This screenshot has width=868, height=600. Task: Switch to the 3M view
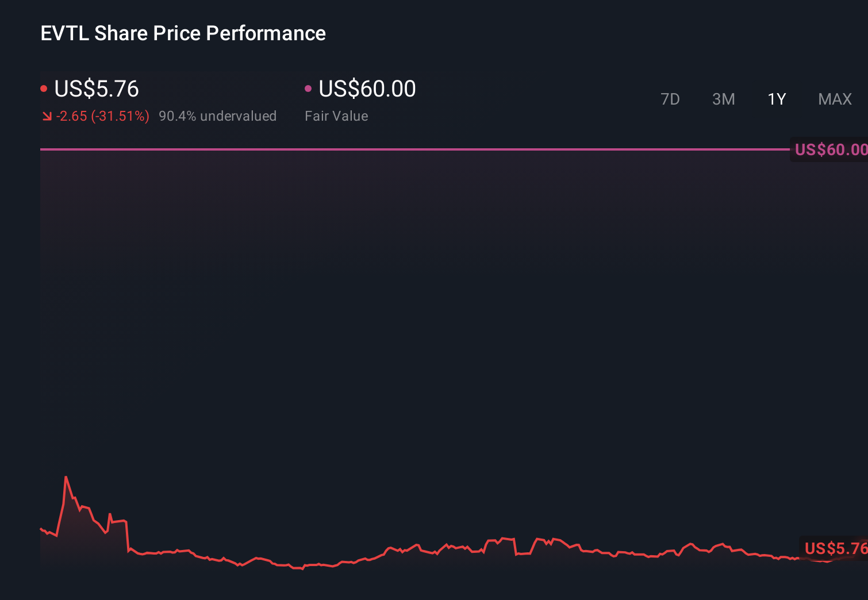click(x=723, y=99)
